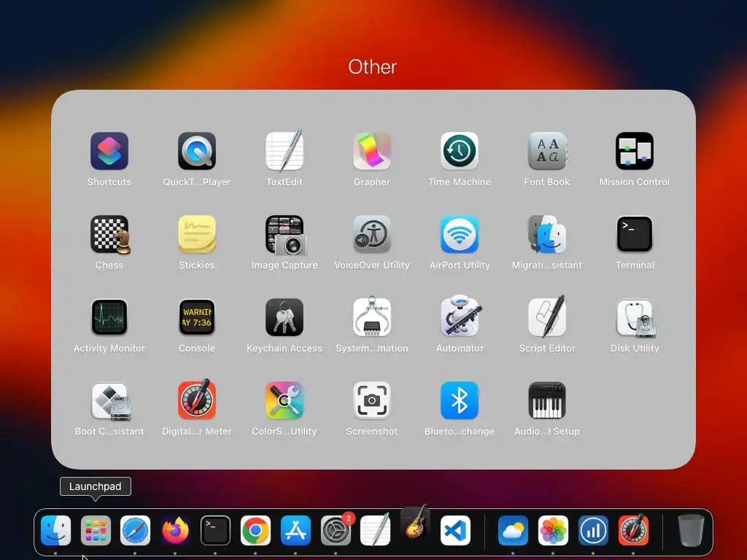The image size is (747, 560).
Task: Launch Firefox from the Dock
Action: (175, 531)
